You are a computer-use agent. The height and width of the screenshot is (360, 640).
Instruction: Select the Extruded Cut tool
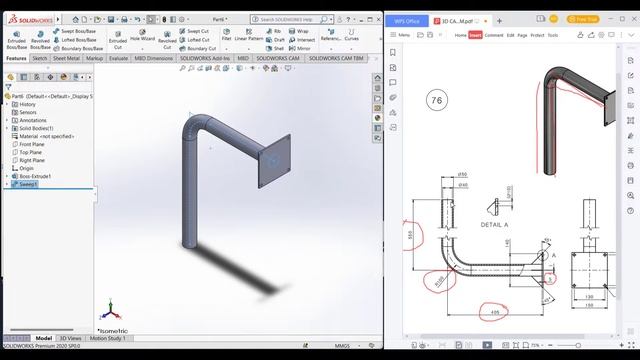(x=118, y=40)
